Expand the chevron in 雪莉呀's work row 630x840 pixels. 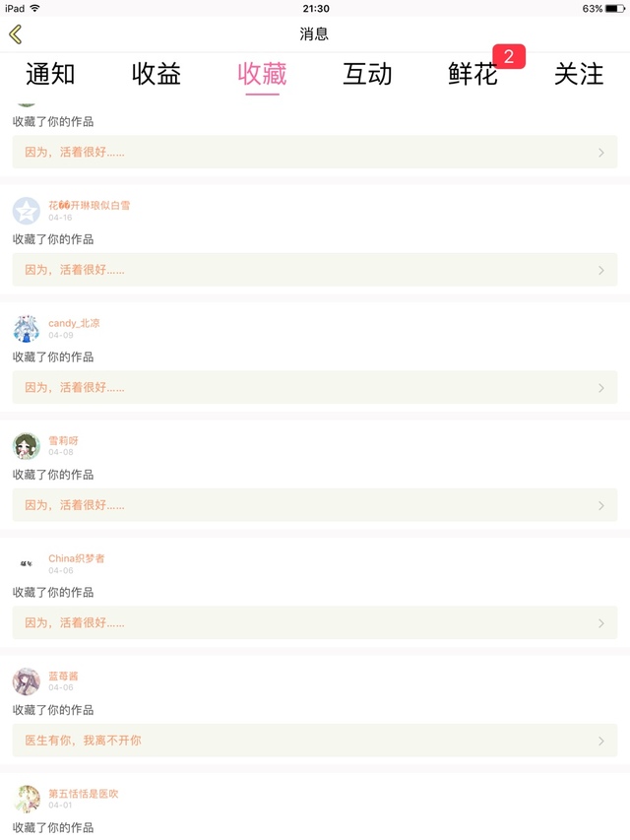point(601,505)
